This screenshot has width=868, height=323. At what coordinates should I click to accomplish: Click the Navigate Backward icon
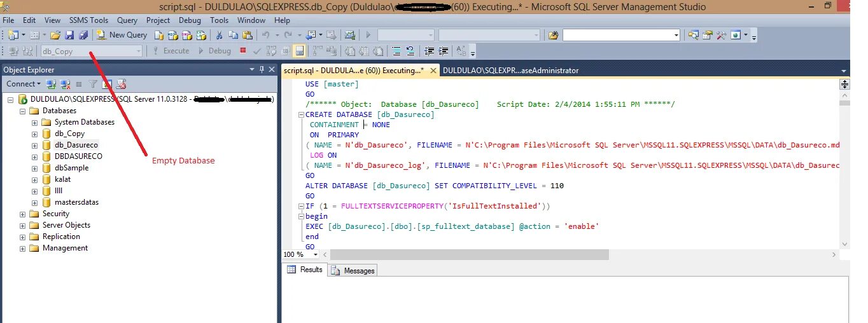[x=311, y=35]
